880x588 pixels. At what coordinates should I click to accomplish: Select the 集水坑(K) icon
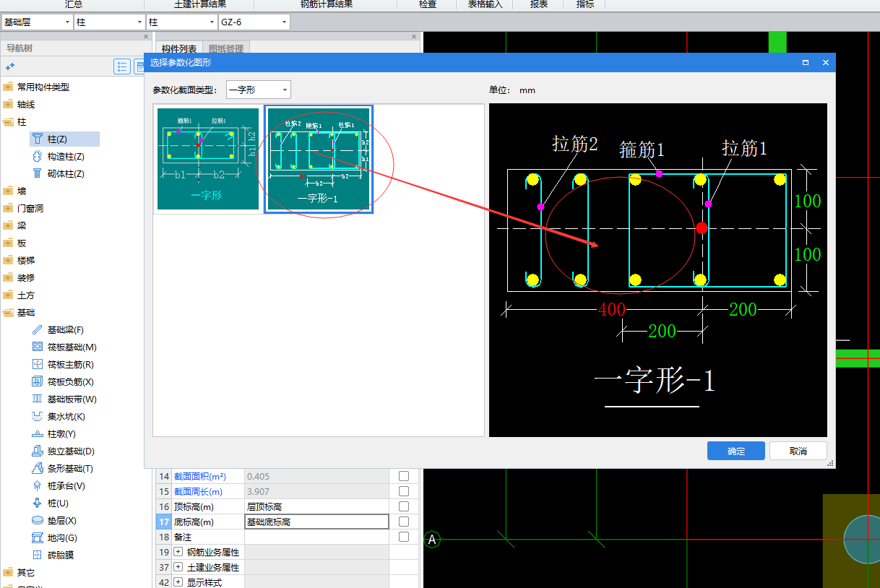38,417
